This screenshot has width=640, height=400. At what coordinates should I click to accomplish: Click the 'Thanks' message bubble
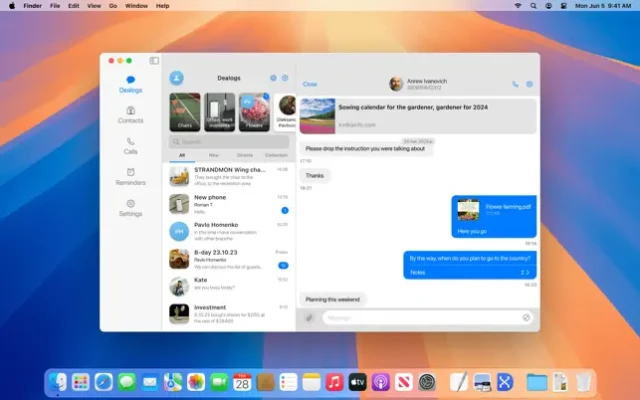click(x=315, y=176)
